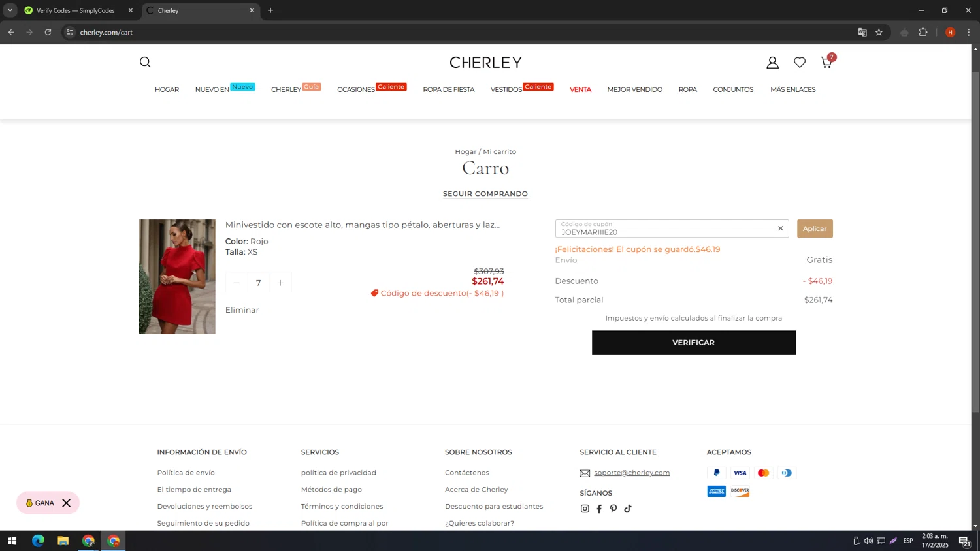Image resolution: width=980 pixels, height=551 pixels.
Task: Open the browser extensions puzzle icon
Action: click(923, 32)
